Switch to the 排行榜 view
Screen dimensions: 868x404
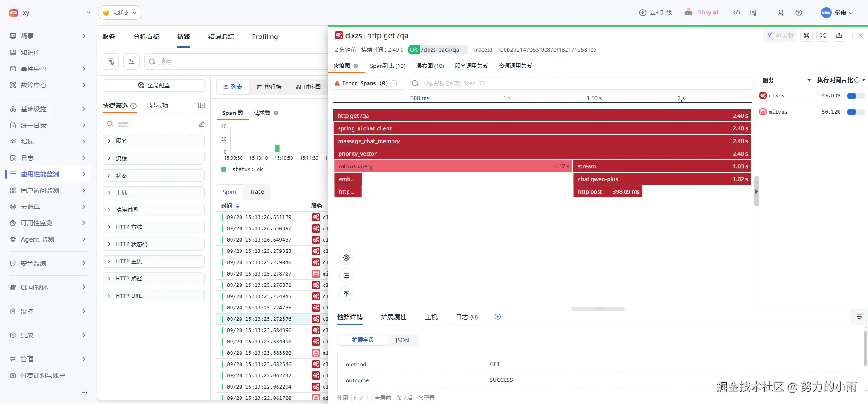tap(269, 86)
